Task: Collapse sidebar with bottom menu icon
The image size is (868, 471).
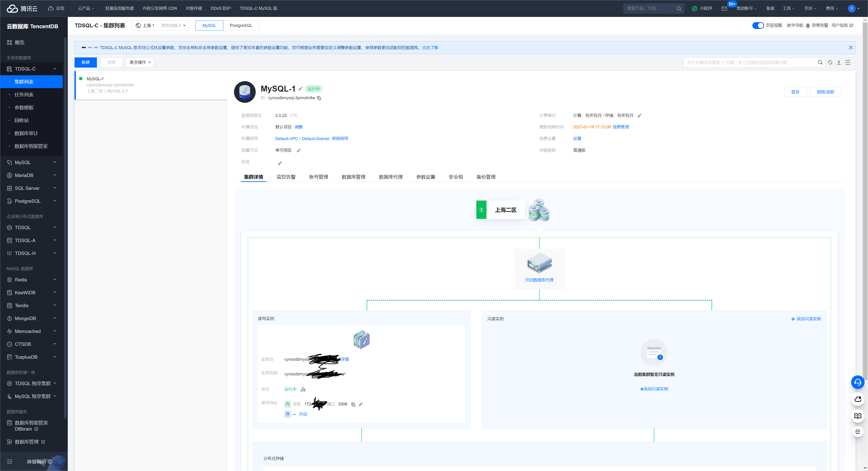Action: [9, 461]
